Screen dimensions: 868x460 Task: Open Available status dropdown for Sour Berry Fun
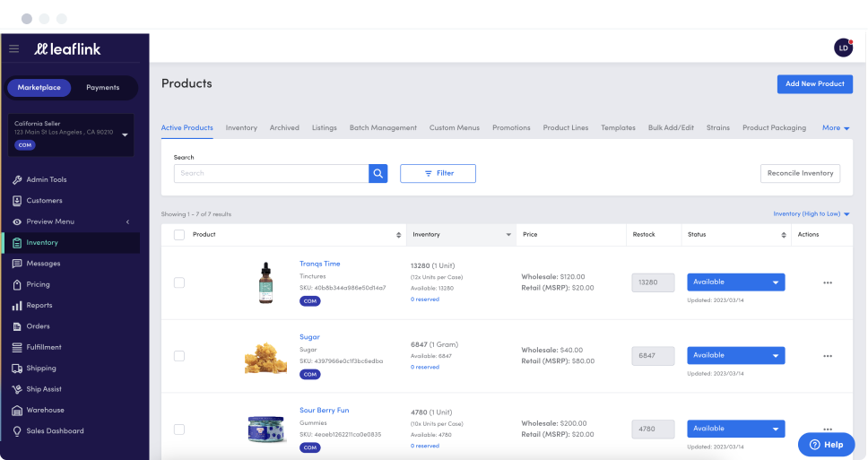click(735, 429)
